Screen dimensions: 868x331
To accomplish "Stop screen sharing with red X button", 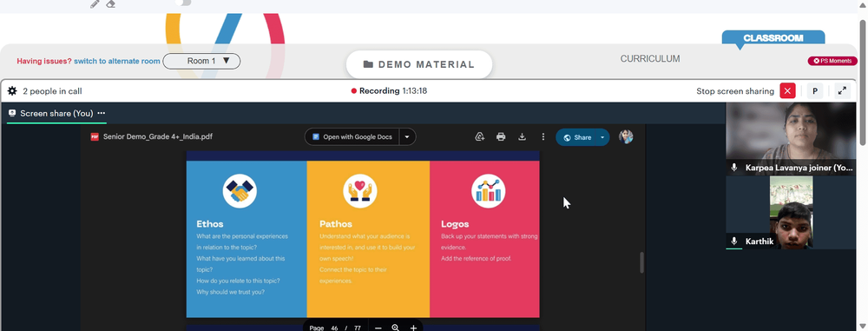I will pos(787,91).
